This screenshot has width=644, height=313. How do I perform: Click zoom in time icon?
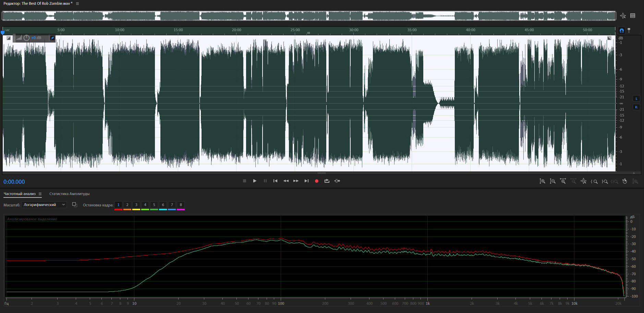(x=563, y=181)
